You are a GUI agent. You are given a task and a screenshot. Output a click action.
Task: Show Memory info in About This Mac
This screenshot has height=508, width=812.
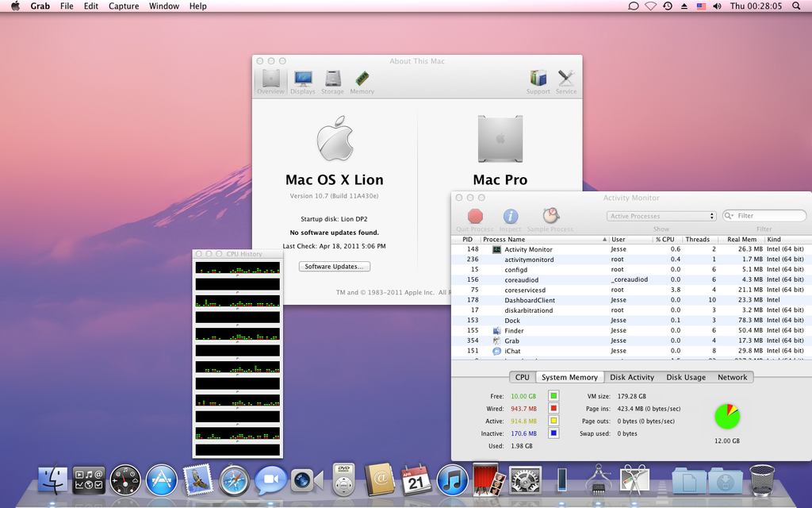(362, 82)
